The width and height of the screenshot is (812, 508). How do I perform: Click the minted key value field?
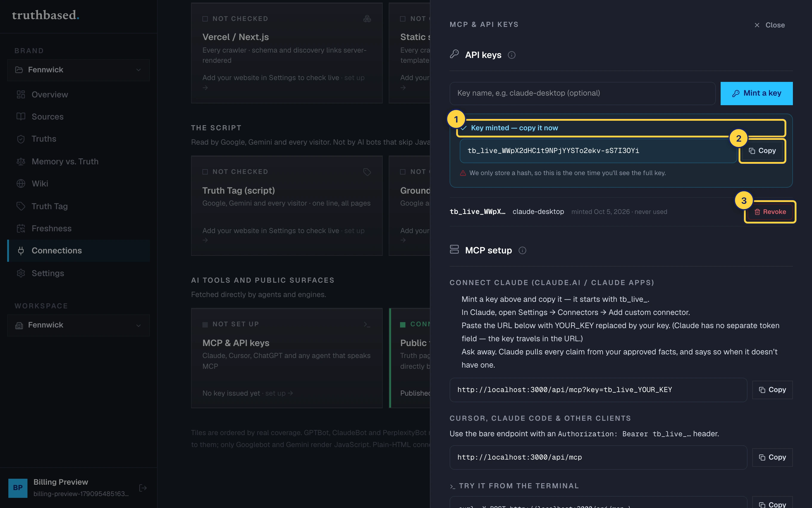598,151
